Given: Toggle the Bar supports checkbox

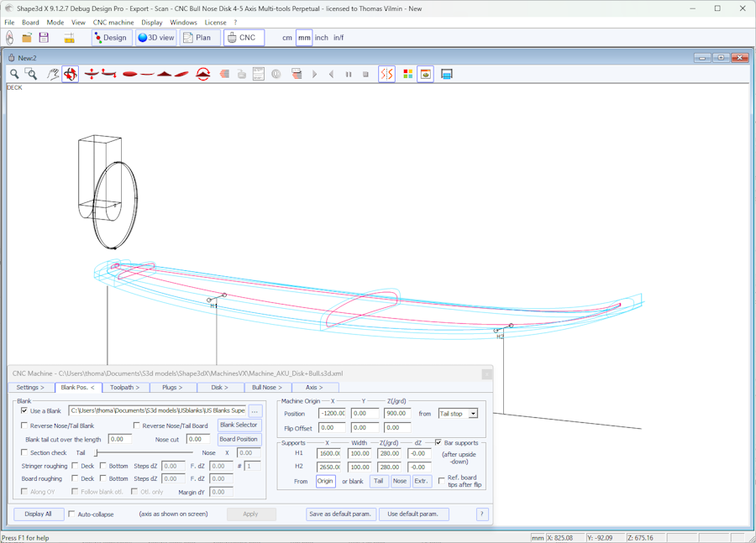Looking at the screenshot, I should [x=438, y=442].
